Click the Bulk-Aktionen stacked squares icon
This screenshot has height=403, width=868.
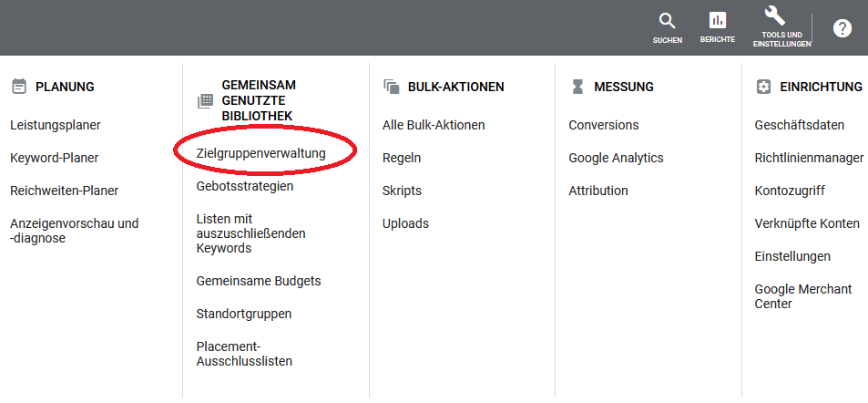click(392, 87)
